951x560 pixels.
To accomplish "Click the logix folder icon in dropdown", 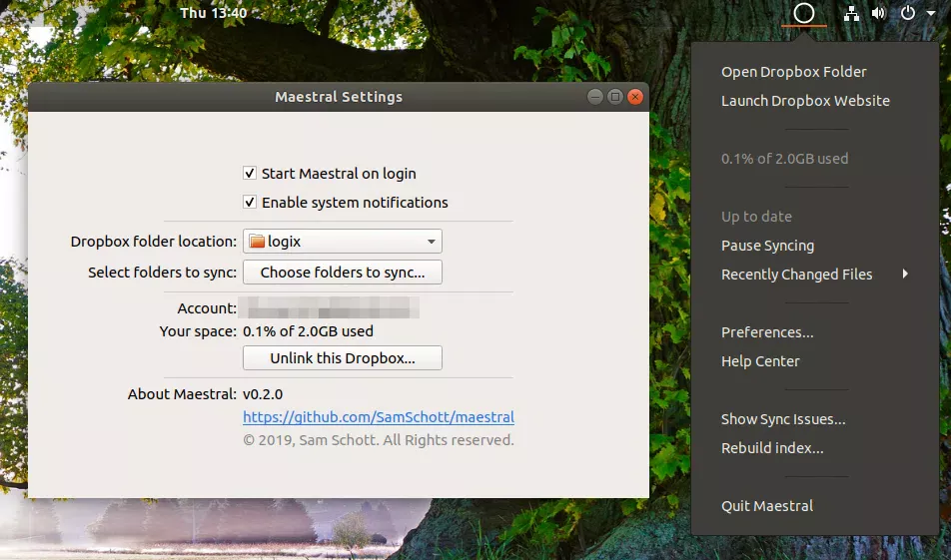I will point(257,242).
